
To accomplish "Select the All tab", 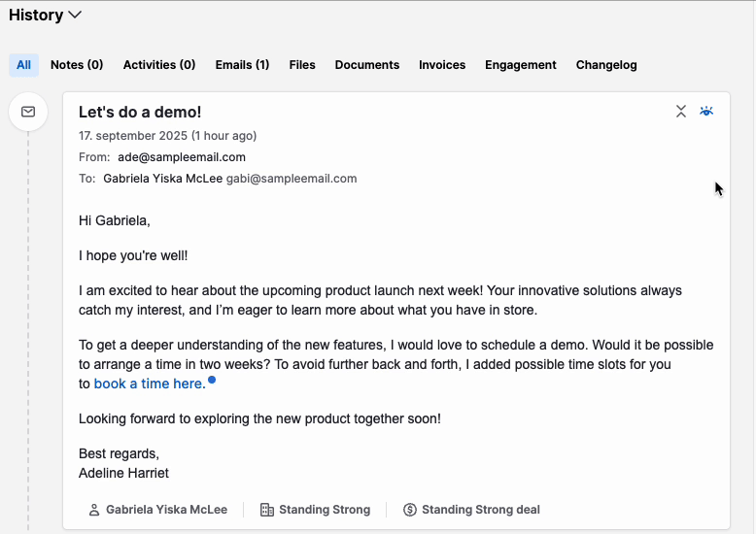I will [23, 65].
